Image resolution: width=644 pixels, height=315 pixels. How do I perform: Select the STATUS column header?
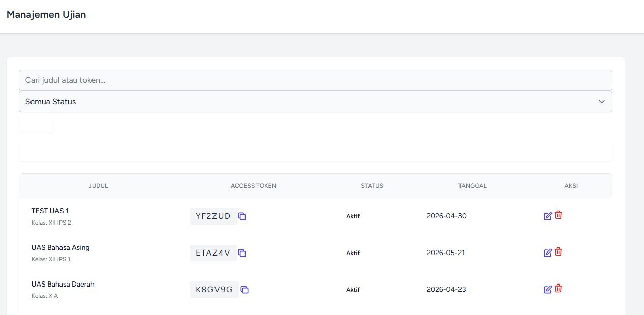(372, 186)
